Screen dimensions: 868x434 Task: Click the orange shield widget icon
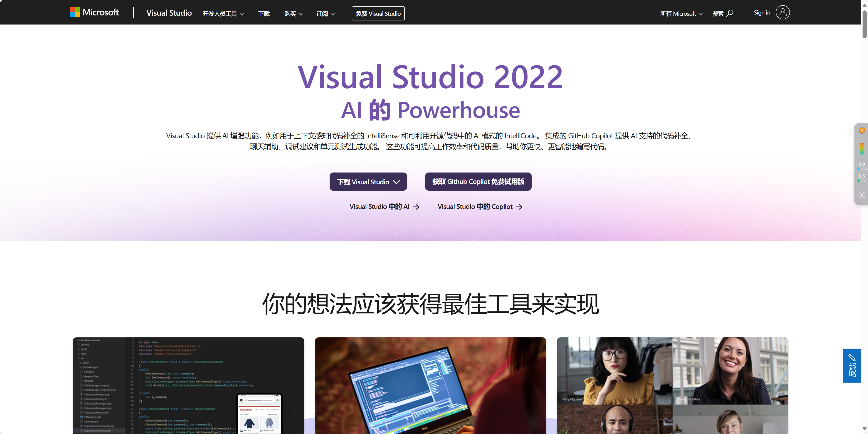[862, 131]
